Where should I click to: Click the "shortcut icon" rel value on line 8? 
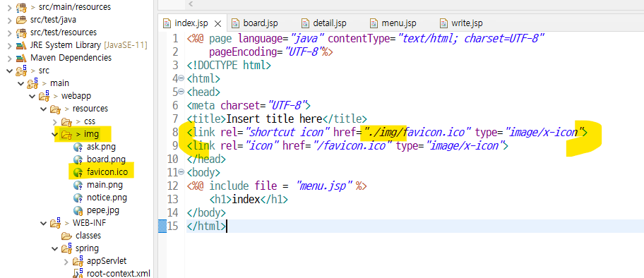tap(288, 132)
